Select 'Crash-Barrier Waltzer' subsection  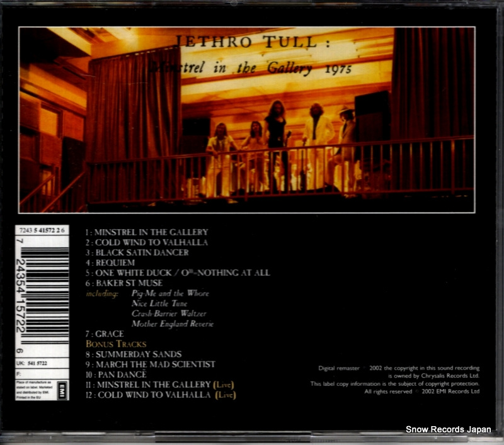[x=169, y=313]
